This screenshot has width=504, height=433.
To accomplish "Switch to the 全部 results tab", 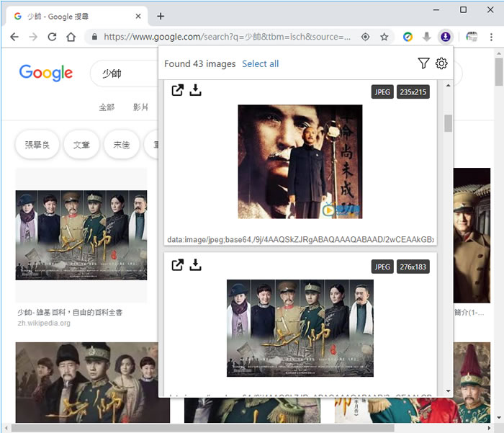I will (x=107, y=107).
